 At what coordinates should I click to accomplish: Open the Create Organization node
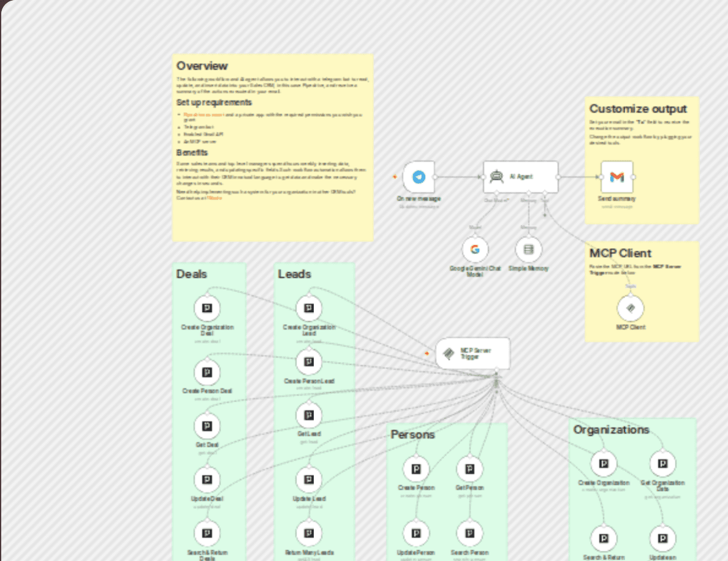coord(604,464)
